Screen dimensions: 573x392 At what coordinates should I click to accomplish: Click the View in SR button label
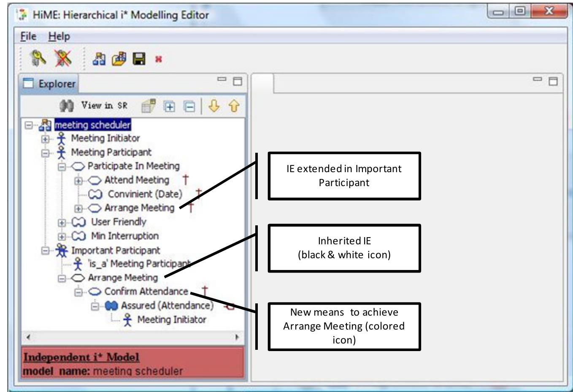tap(104, 105)
